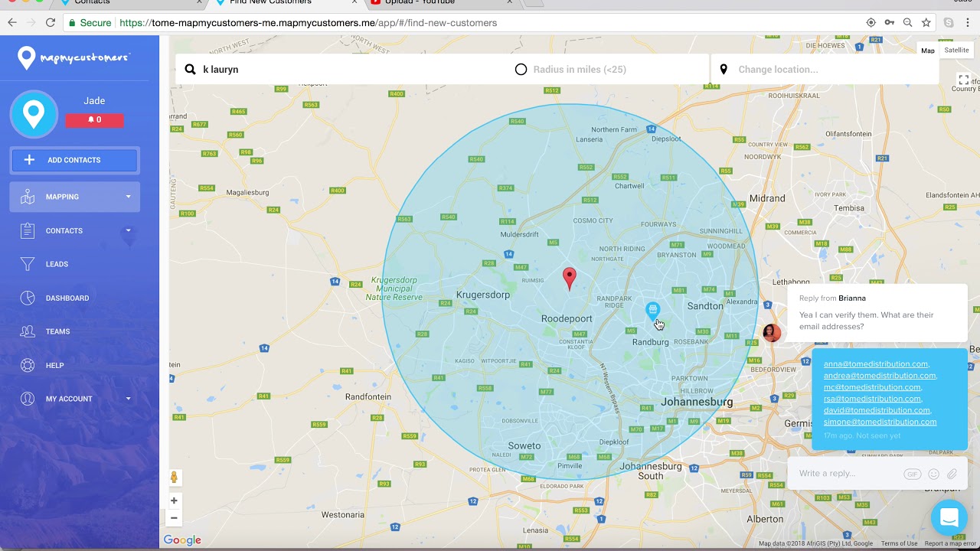Screen dimensions: 980x551
Task: Click the Intercom chat launcher button
Action: click(x=949, y=517)
